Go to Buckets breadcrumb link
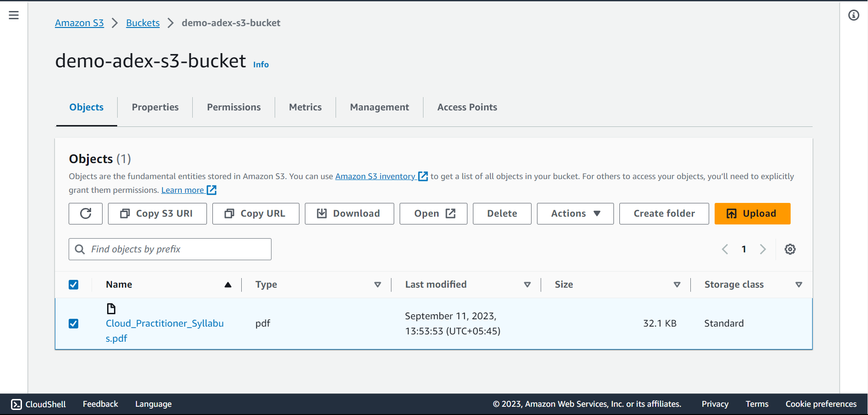The width and height of the screenshot is (868, 415). [143, 23]
